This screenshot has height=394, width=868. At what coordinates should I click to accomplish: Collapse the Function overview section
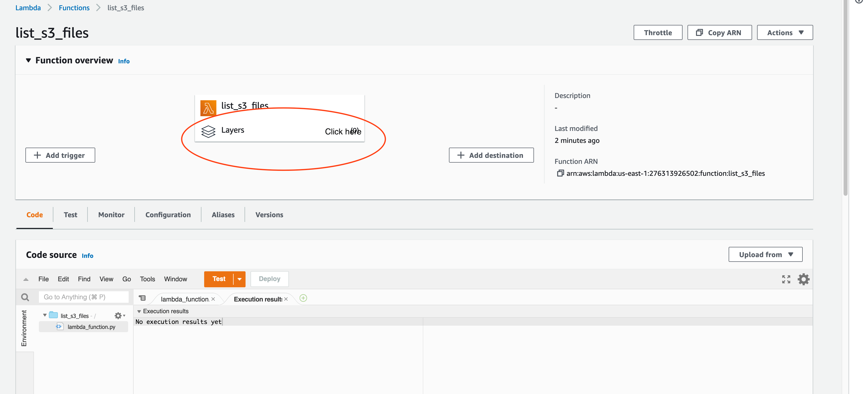coord(28,60)
